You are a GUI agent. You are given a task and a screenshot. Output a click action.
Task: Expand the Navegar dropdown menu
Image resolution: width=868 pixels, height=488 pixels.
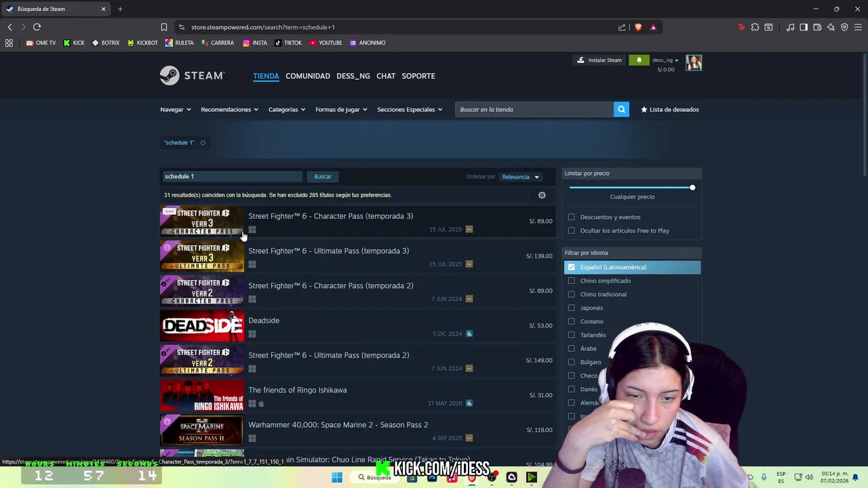[x=175, y=109]
